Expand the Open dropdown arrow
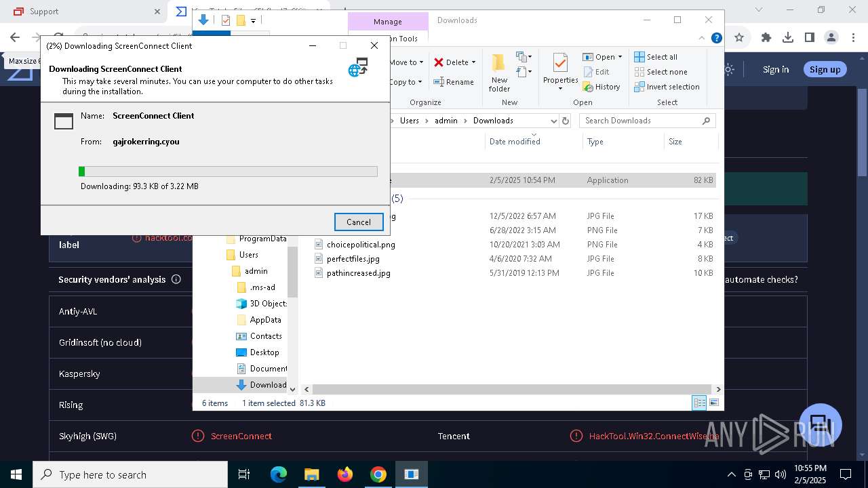Viewport: 868px width, 488px height. 620,57
